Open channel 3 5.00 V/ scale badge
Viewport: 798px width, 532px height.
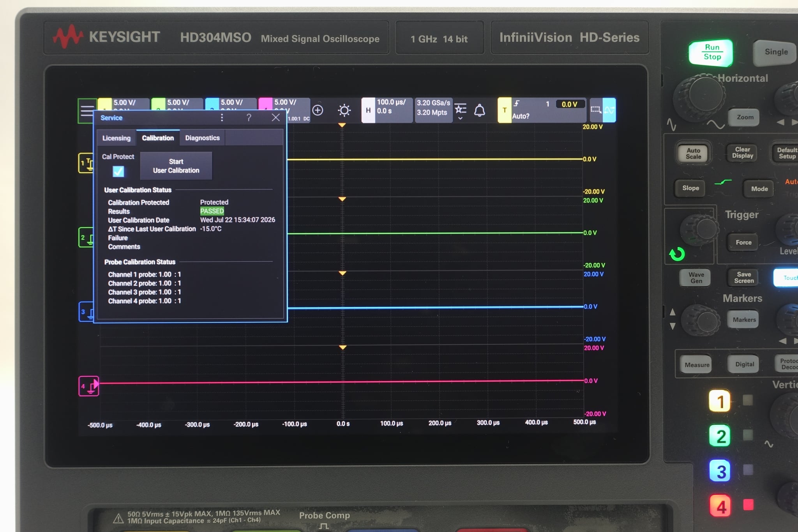tap(231, 104)
